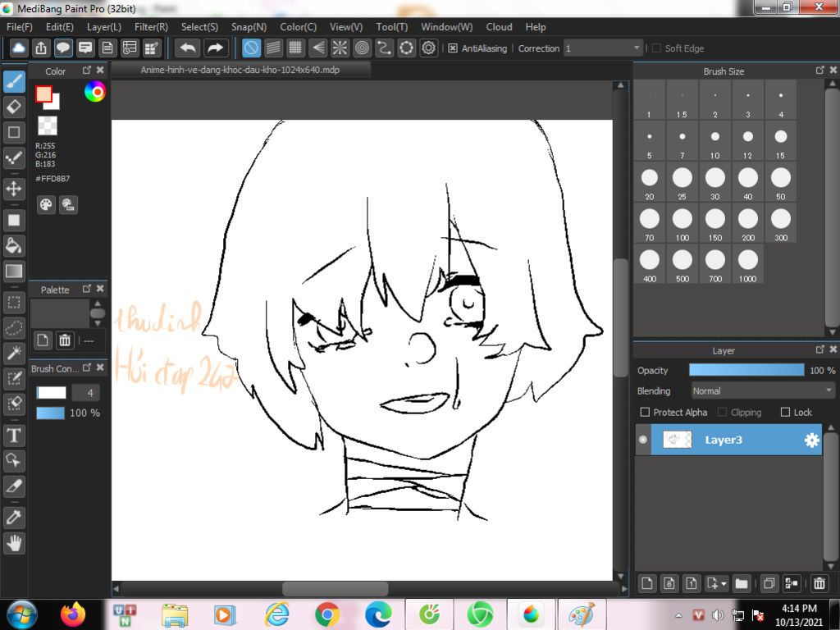Click the Redo arrow in toolbar

pyautogui.click(x=215, y=48)
